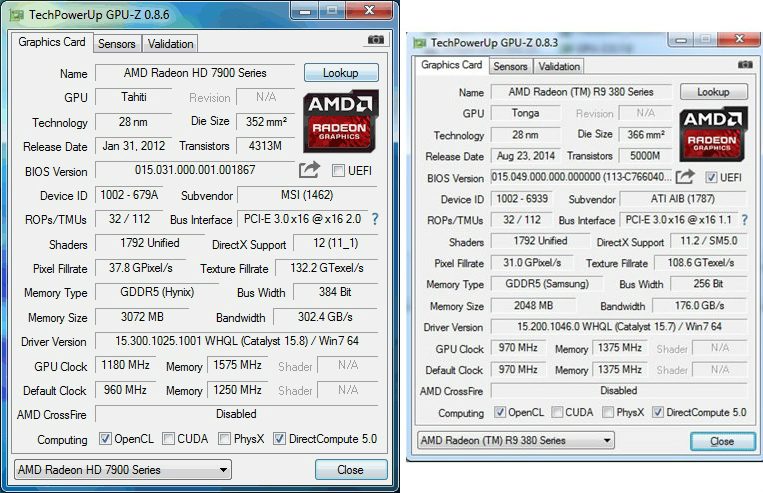Click Subvendor value ATI AIB (1787)
763x493 pixels.
683,199
